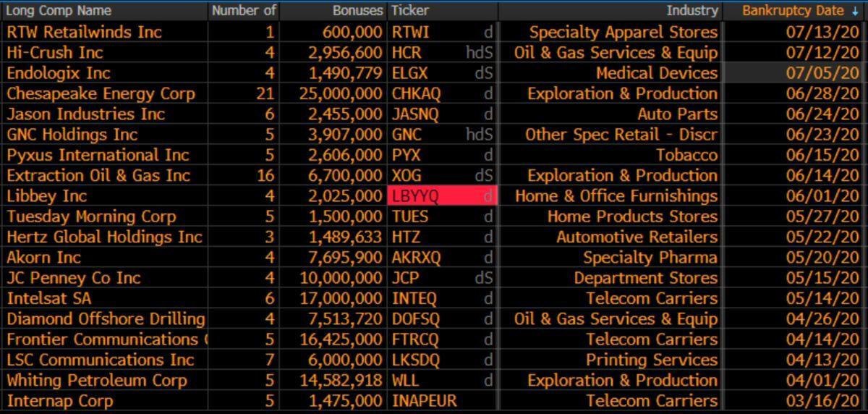Click the 03/16/20 bankruptcy date
The image size is (868, 414).
[x=823, y=400]
